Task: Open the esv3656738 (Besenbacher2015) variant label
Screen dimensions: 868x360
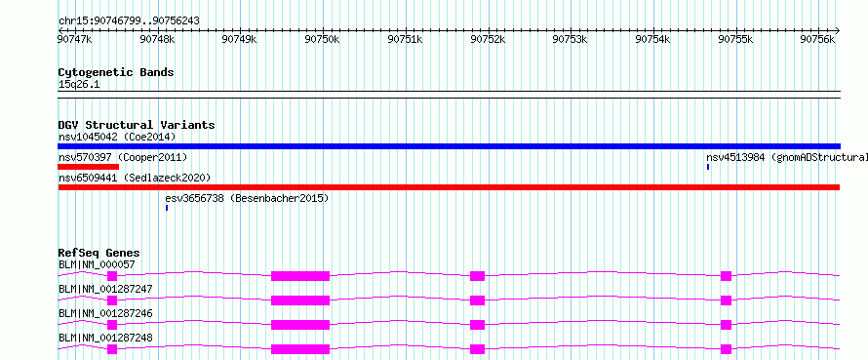Action: click(247, 198)
